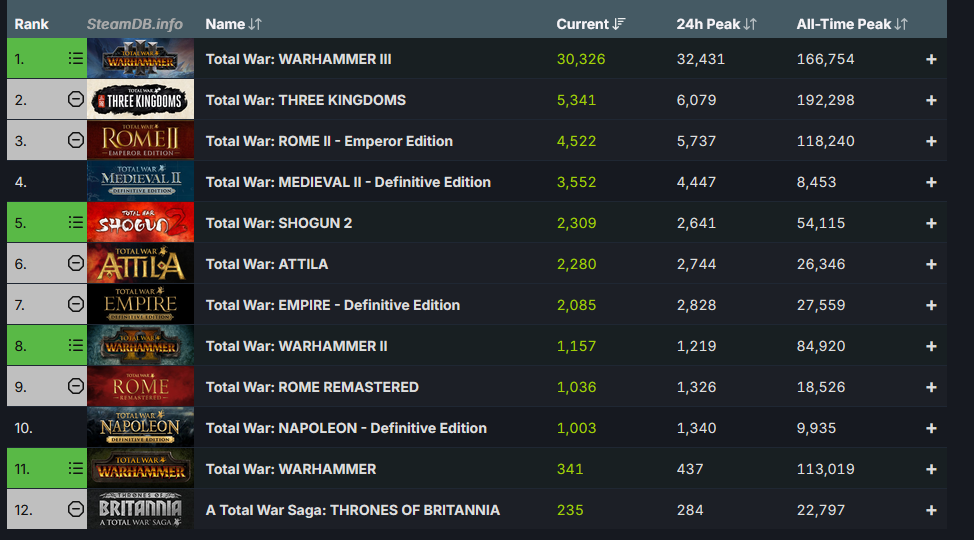Open Total War: EMPIRE - Definitive Edition link
Image resolution: width=974 pixels, height=540 pixels.
333,305
